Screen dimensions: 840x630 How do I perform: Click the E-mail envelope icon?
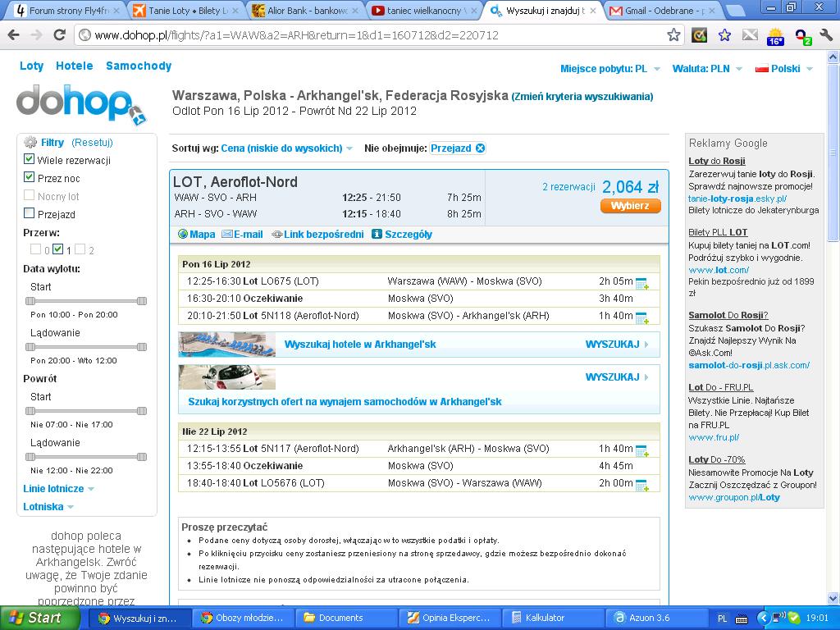(226, 234)
